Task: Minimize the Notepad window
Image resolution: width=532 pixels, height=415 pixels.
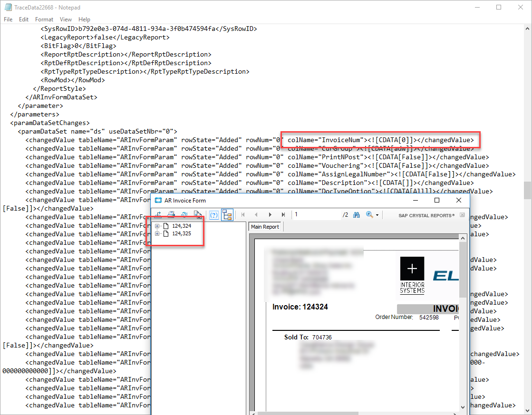Action: (x=477, y=7)
